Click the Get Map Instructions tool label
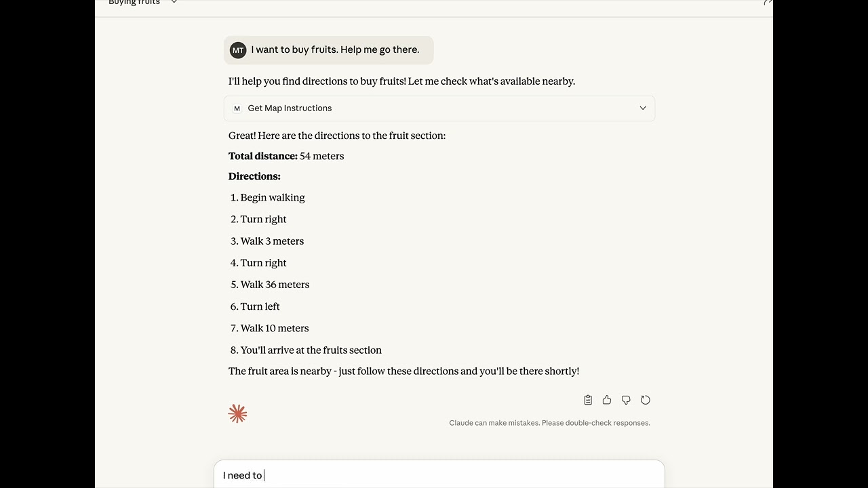The height and width of the screenshot is (488, 868). point(290,108)
